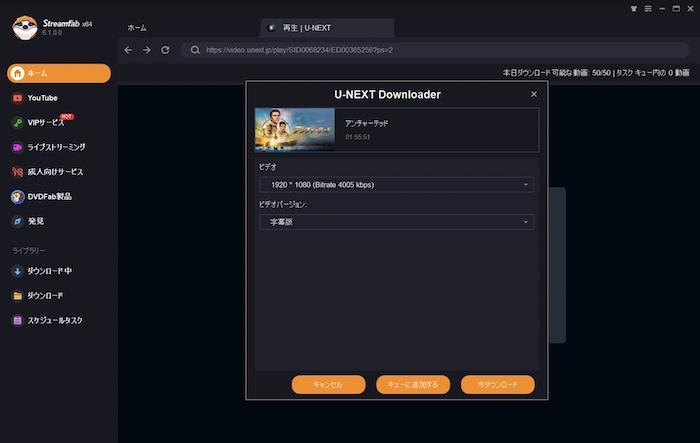Click the キャンセル button
Image resolution: width=700 pixels, height=443 pixels.
[x=329, y=384]
